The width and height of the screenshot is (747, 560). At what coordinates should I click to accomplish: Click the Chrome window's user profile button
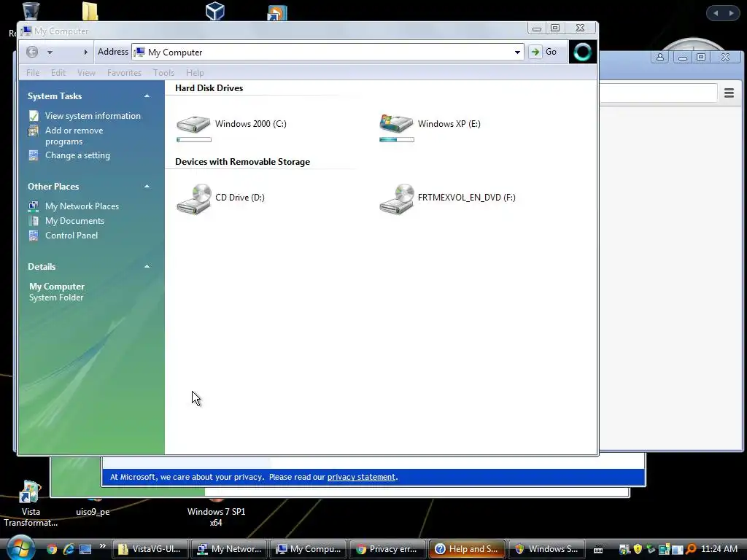(x=659, y=57)
